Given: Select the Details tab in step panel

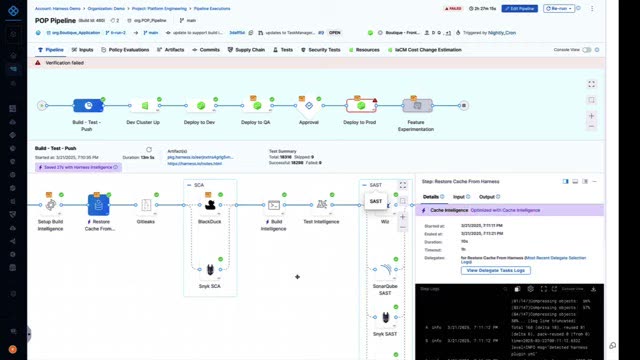Looking at the screenshot, I should coord(433,197).
